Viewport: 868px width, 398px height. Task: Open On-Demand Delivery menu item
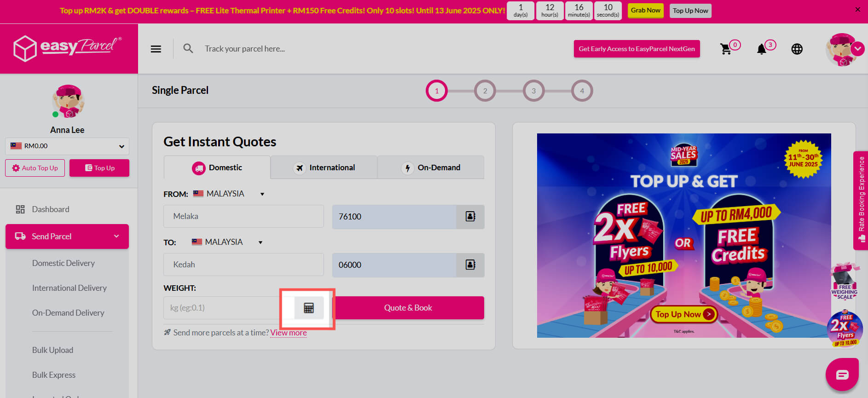[68, 313]
